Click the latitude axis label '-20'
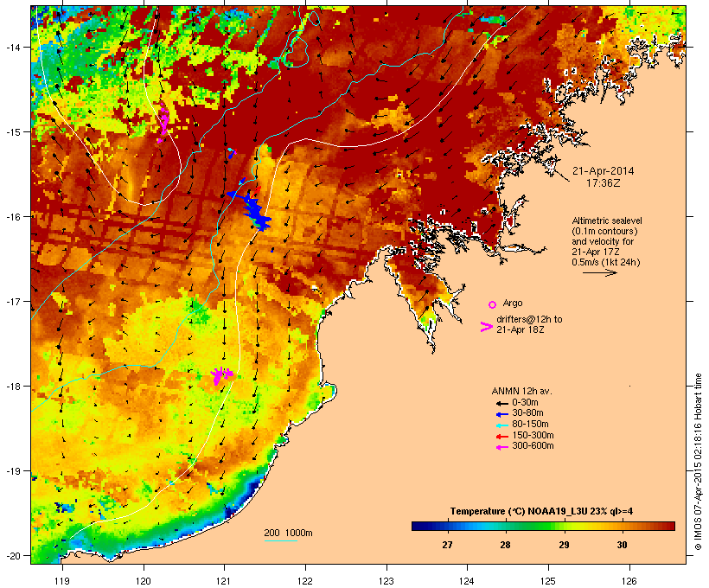Screen dimensions: 709x588 (x=12, y=556)
